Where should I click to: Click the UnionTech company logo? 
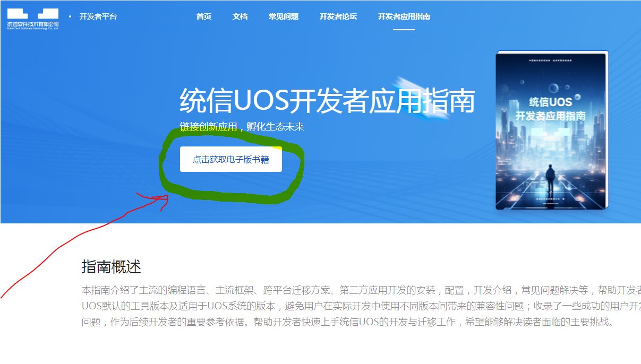coord(33,16)
